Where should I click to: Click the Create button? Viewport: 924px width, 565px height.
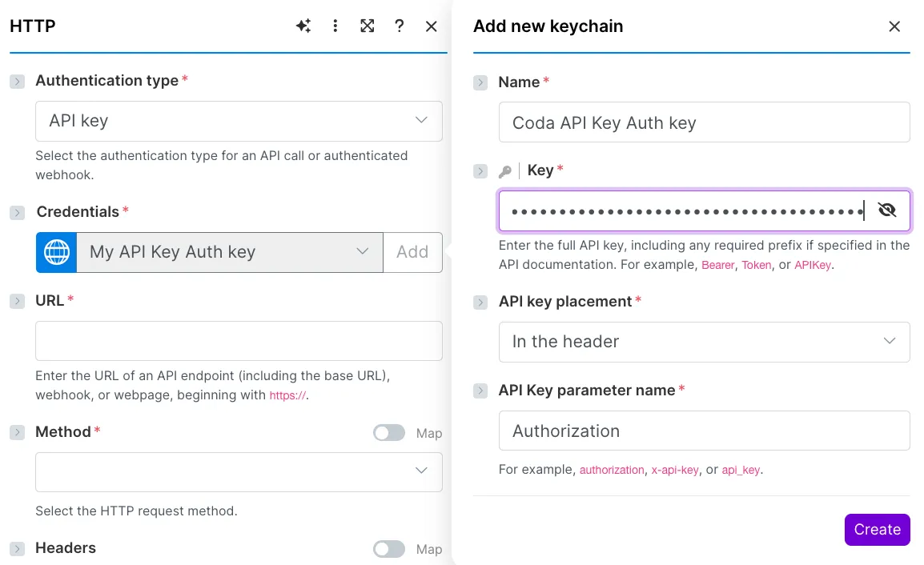(x=877, y=530)
